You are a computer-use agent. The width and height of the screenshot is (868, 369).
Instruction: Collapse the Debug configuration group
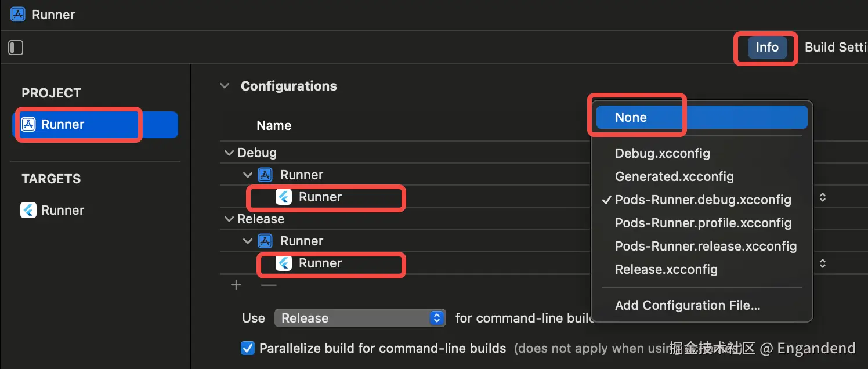click(230, 153)
